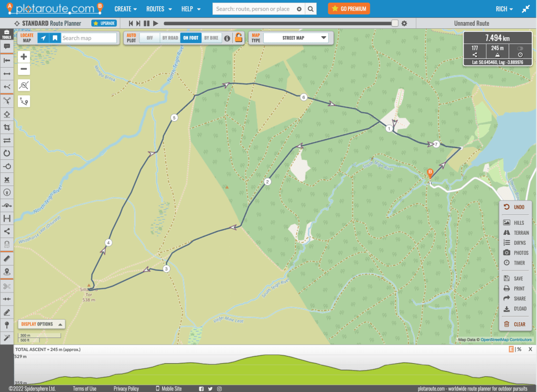The height and width of the screenshot is (392, 537).
Task: Open the Routes menu
Action: point(158,9)
